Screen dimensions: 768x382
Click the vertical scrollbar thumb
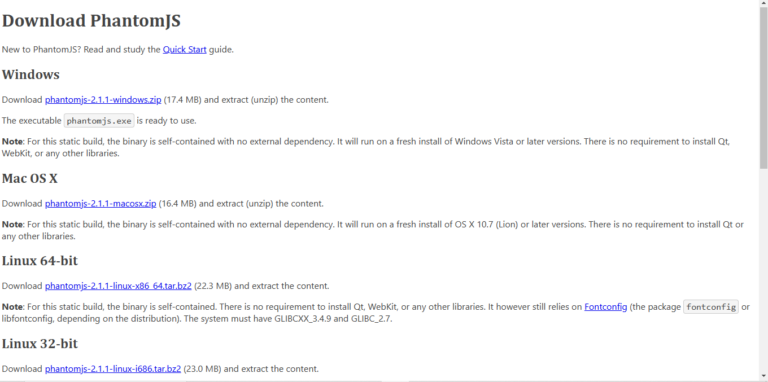764,89
